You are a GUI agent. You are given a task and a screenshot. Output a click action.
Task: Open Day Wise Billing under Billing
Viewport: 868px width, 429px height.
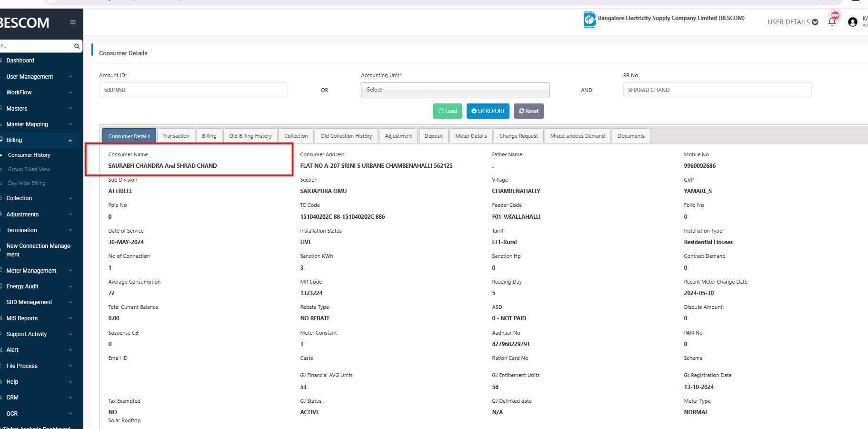coord(27,183)
